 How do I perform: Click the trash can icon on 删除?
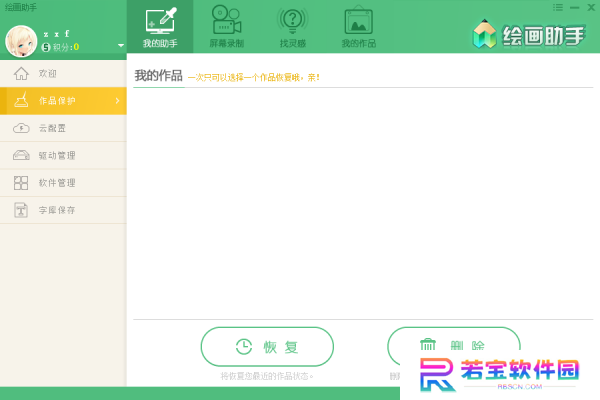(428, 344)
